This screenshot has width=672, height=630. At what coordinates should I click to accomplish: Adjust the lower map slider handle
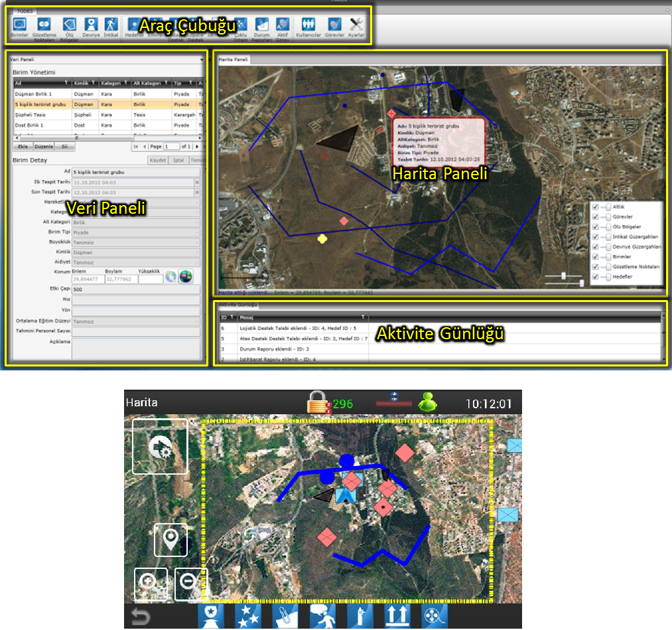[x=582, y=283]
